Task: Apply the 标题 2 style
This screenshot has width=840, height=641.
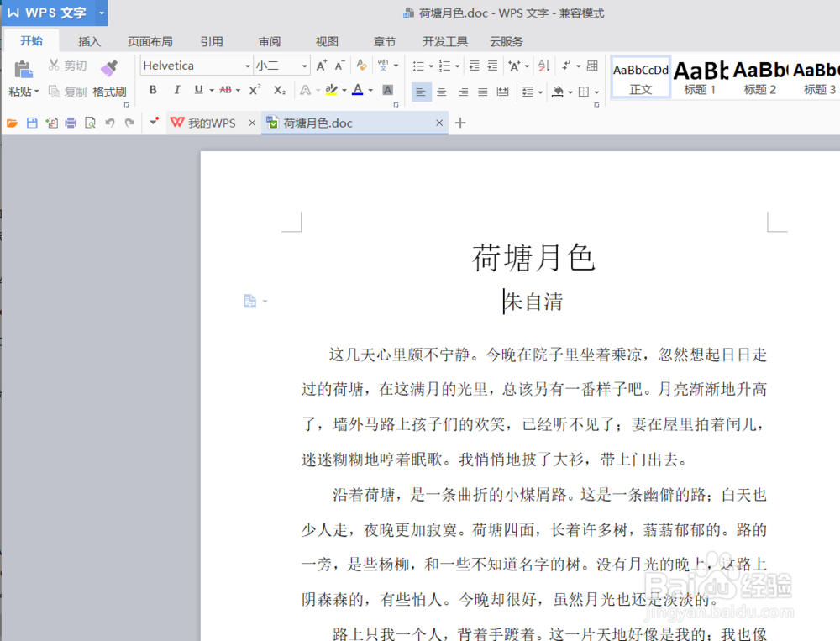Action: pyautogui.click(x=759, y=78)
